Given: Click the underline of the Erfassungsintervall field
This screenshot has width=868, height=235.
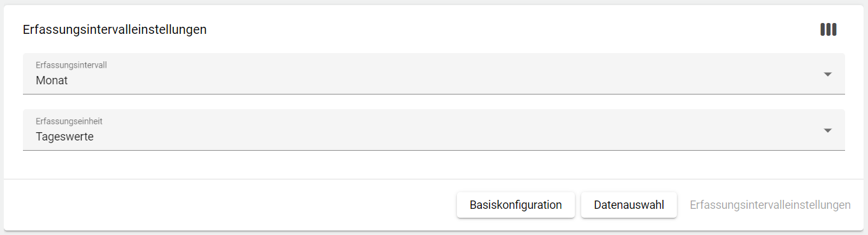Looking at the screenshot, I should (434, 94).
